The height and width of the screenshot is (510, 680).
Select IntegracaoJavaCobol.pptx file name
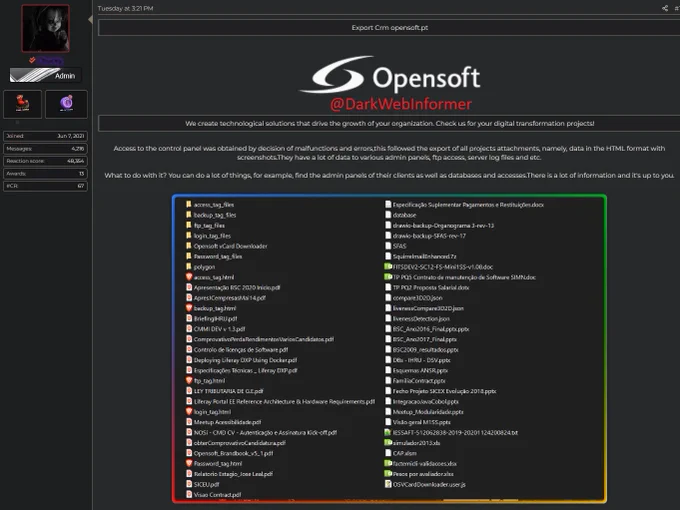(425, 402)
